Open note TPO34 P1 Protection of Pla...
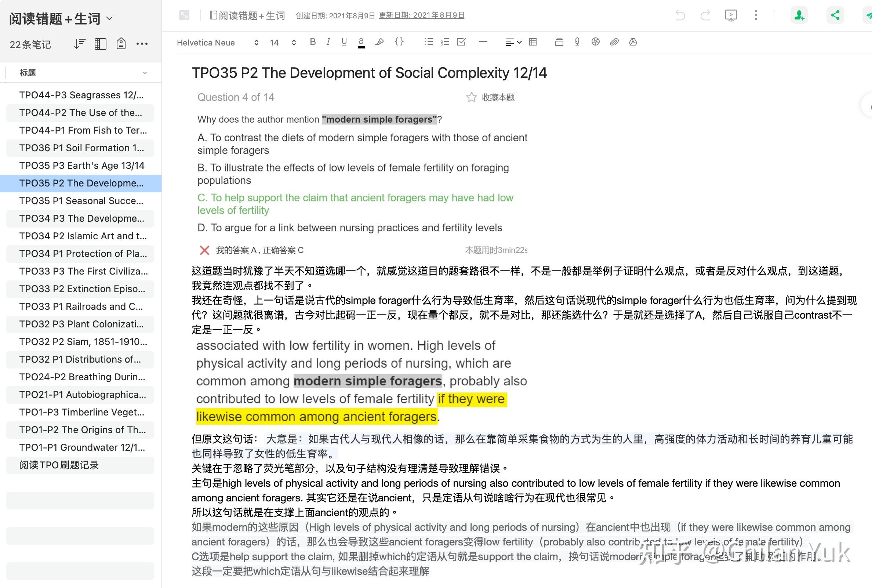Image resolution: width=872 pixels, height=588 pixels. click(81, 254)
